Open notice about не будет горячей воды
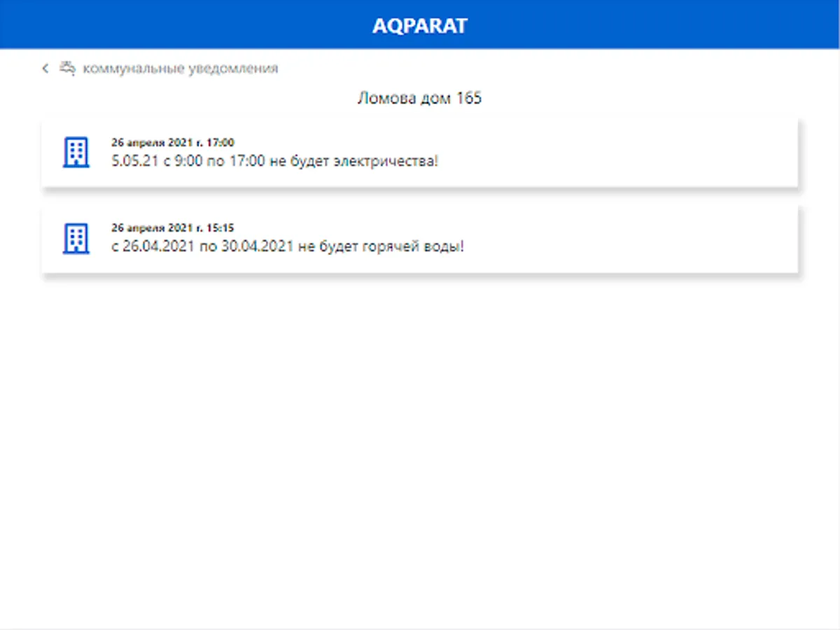Image resolution: width=840 pixels, height=630 pixels. click(420, 239)
